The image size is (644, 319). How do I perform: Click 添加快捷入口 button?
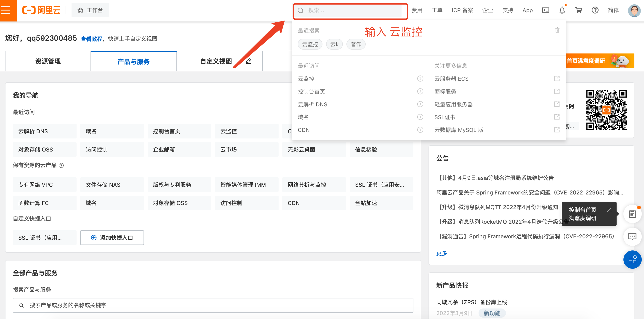point(112,238)
